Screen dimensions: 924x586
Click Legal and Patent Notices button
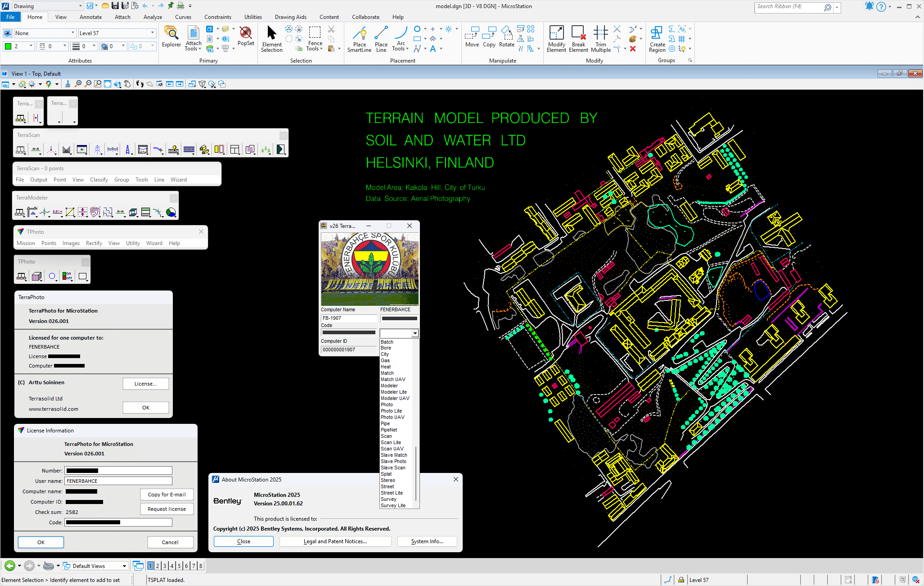tap(335, 541)
